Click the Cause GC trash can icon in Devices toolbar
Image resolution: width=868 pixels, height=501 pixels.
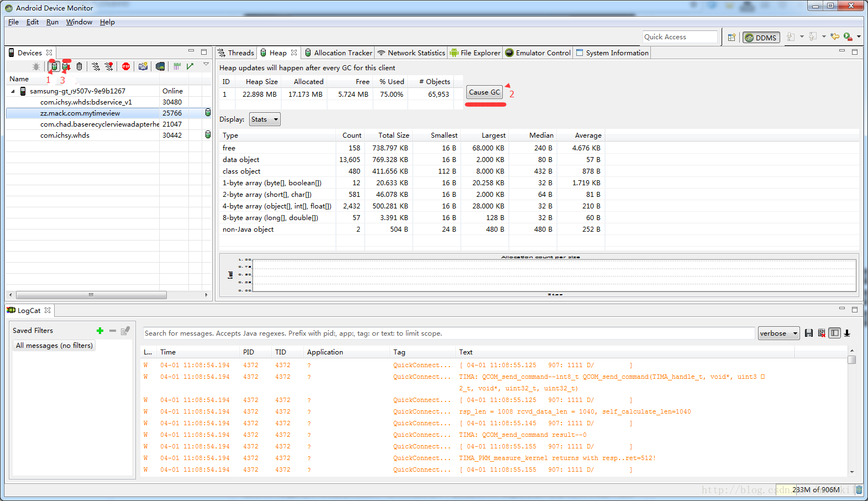coord(79,66)
